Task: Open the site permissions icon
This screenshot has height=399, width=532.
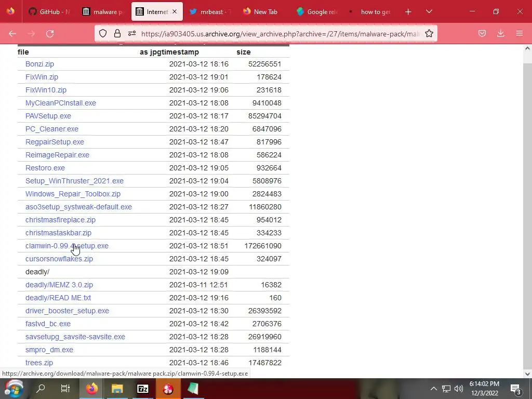Action: 132,33
